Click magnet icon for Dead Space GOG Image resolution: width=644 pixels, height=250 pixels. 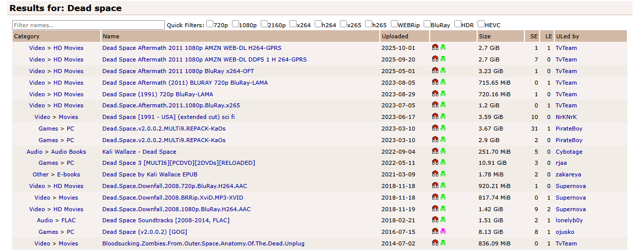pos(435,231)
